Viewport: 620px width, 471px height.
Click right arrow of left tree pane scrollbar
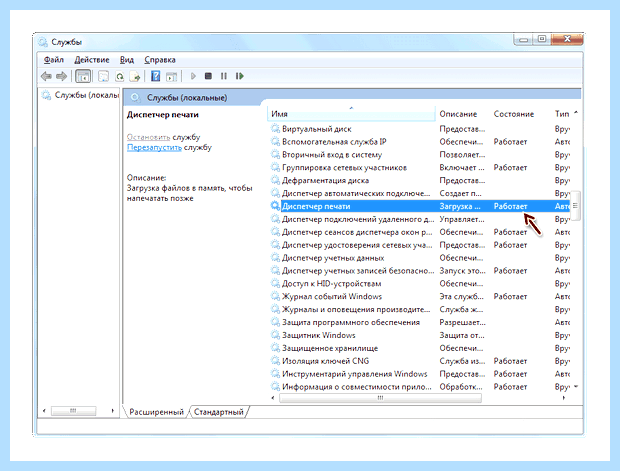click(x=113, y=411)
